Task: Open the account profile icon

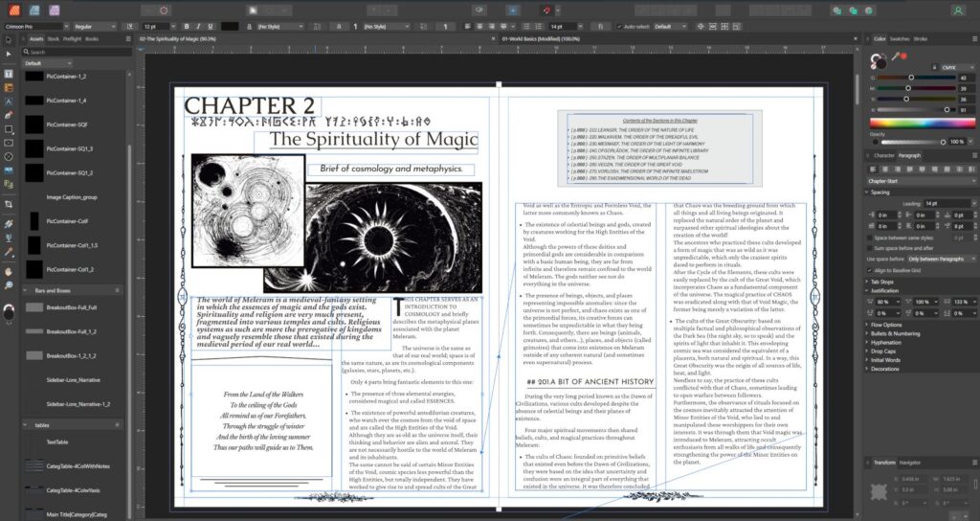Action: tap(963, 10)
